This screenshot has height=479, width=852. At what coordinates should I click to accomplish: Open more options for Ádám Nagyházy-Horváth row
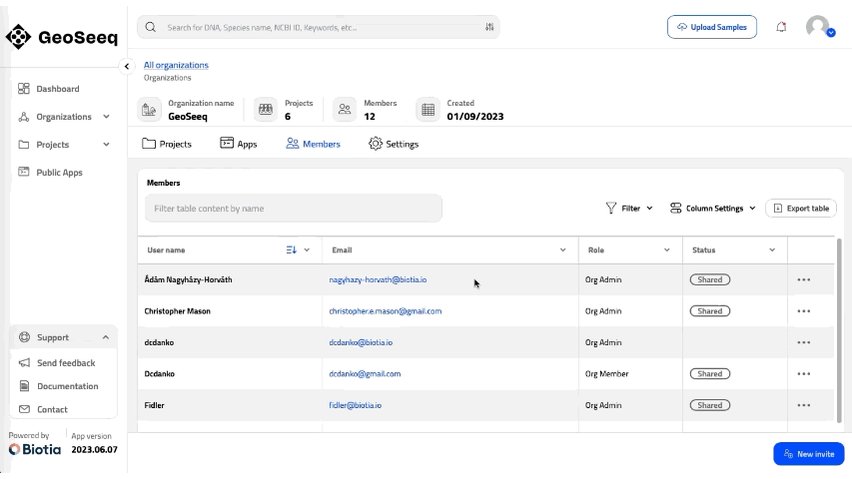[804, 280]
